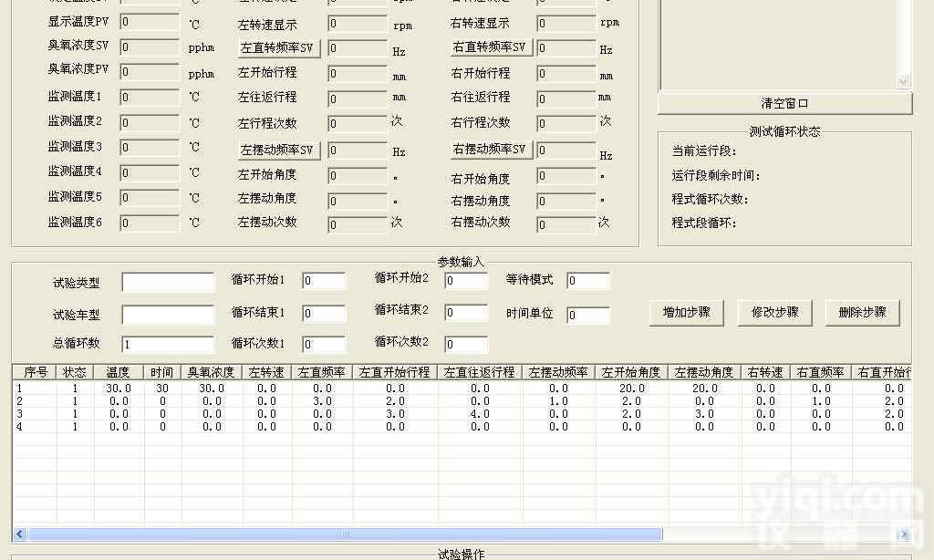
Task: Click inside the 试验类型 input field
Action: [x=167, y=282]
